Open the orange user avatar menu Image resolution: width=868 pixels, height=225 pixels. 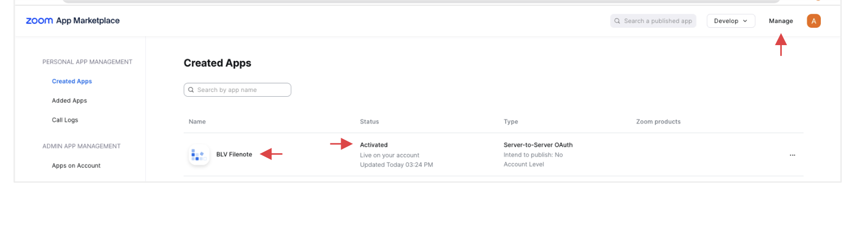813,21
